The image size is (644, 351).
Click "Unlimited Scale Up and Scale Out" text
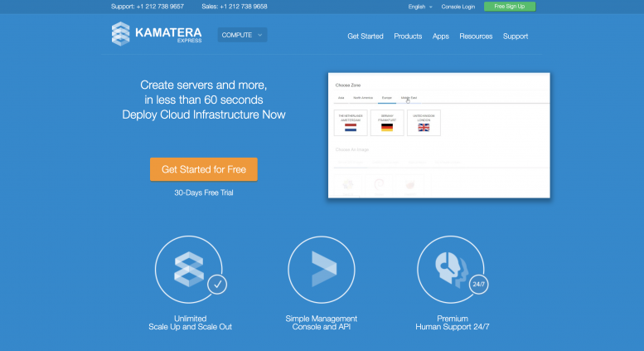[190, 323]
